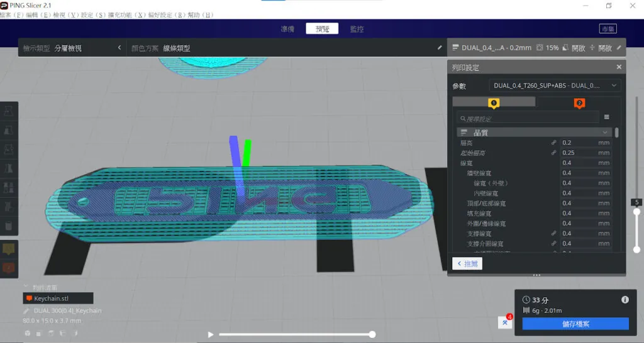644x343 pixels.
Task: Close the 列印設定 panel
Action: click(x=619, y=67)
